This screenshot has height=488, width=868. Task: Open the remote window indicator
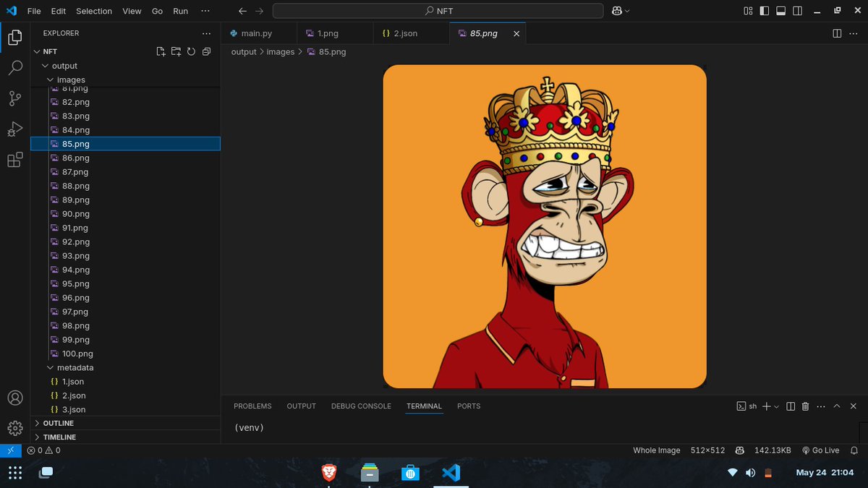click(x=10, y=450)
